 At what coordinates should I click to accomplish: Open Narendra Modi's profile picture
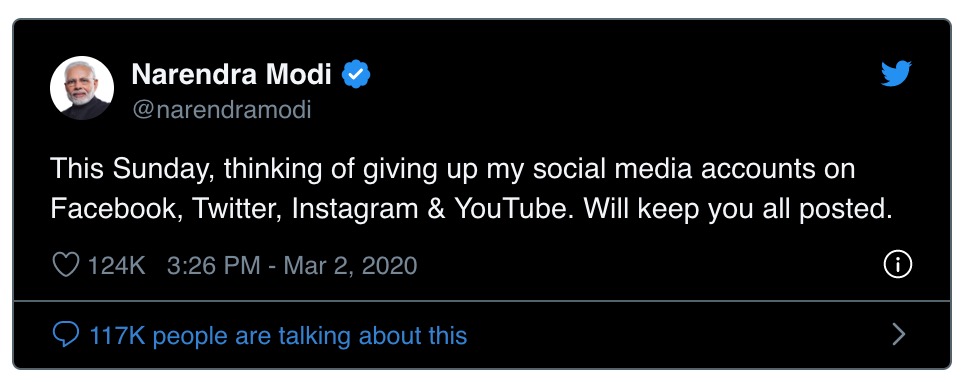(x=81, y=88)
